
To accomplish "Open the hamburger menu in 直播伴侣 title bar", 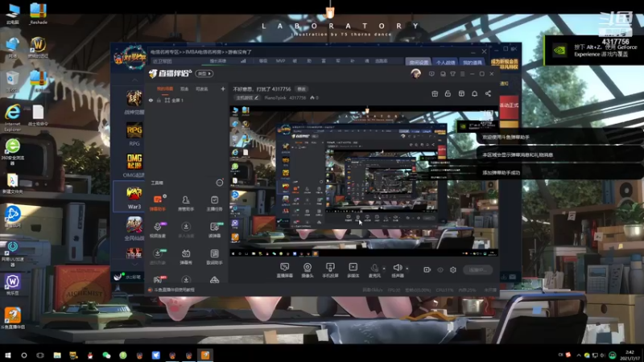I will [462, 74].
